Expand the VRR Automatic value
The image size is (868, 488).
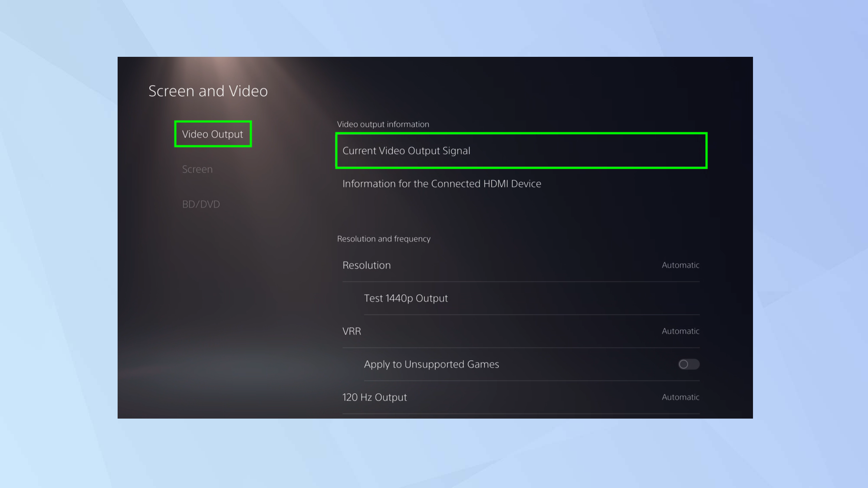[x=680, y=331]
